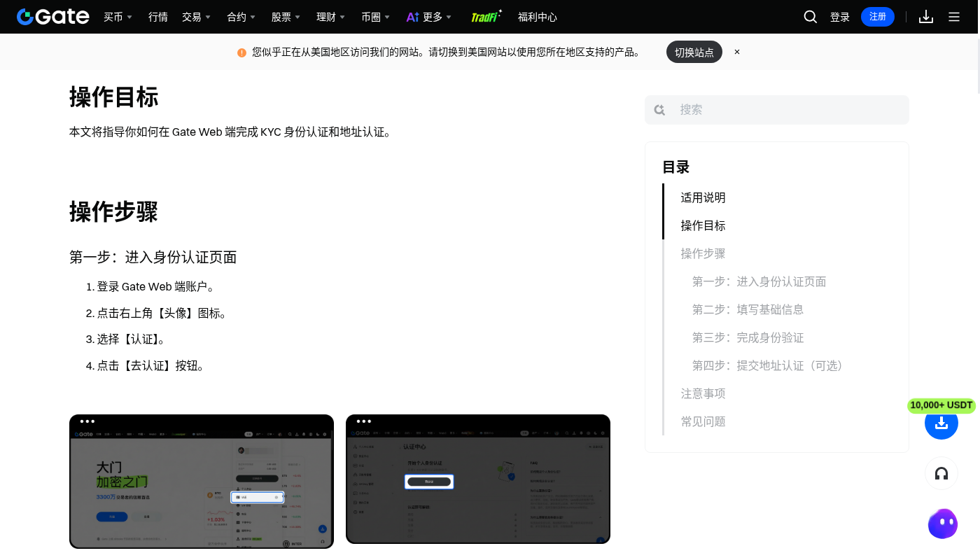Open the hamburger menu icon
Screen dimensions: 980x560
click(954, 17)
